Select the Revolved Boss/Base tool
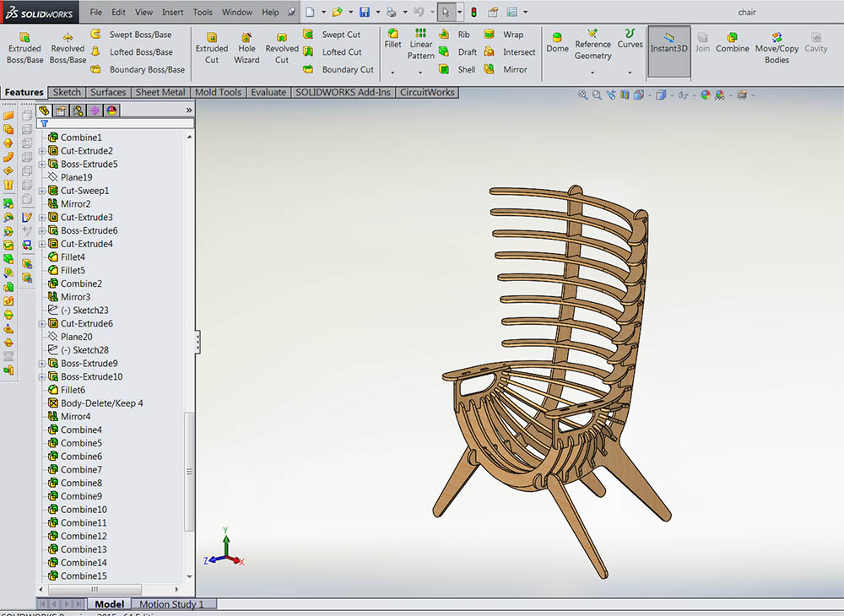Image resolution: width=844 pixels, height=616 pixels. click(x=68, y=48)
